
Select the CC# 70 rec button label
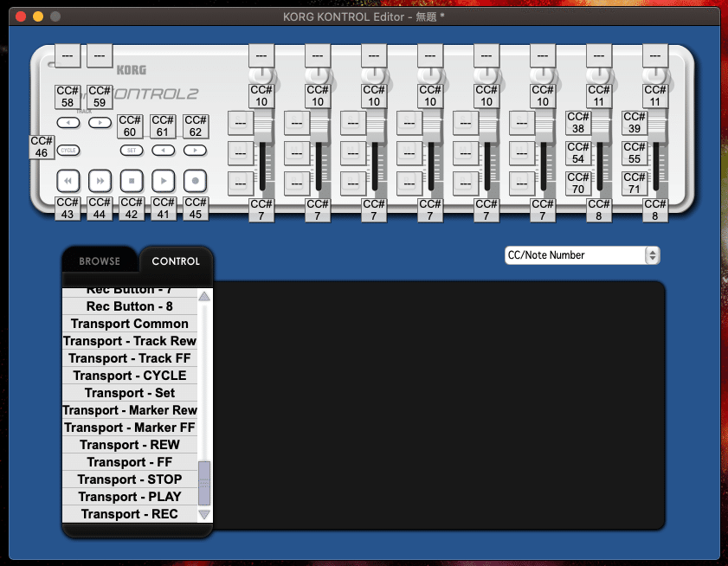(x=578, y=183)
